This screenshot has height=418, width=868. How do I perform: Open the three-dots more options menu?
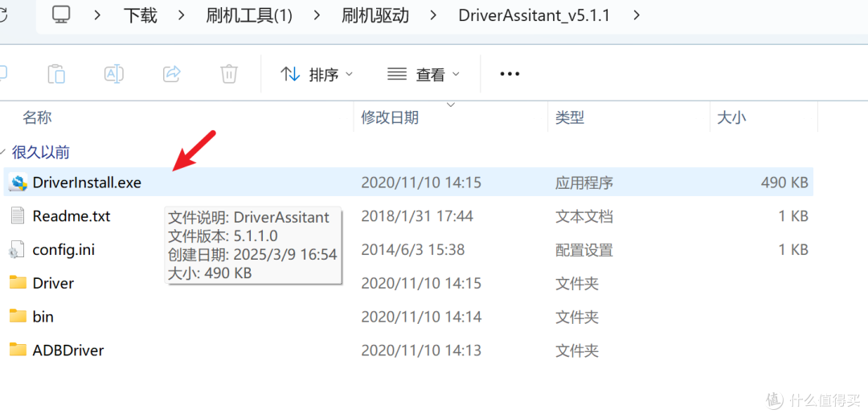(510, 74)
